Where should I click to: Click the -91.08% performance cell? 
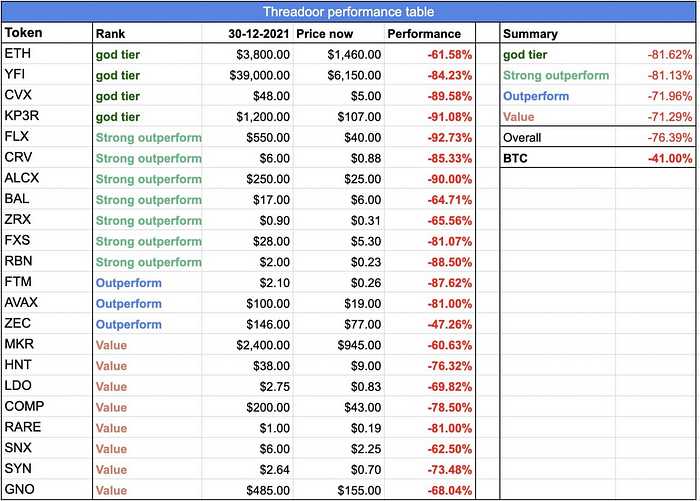[x=429, y=116]
